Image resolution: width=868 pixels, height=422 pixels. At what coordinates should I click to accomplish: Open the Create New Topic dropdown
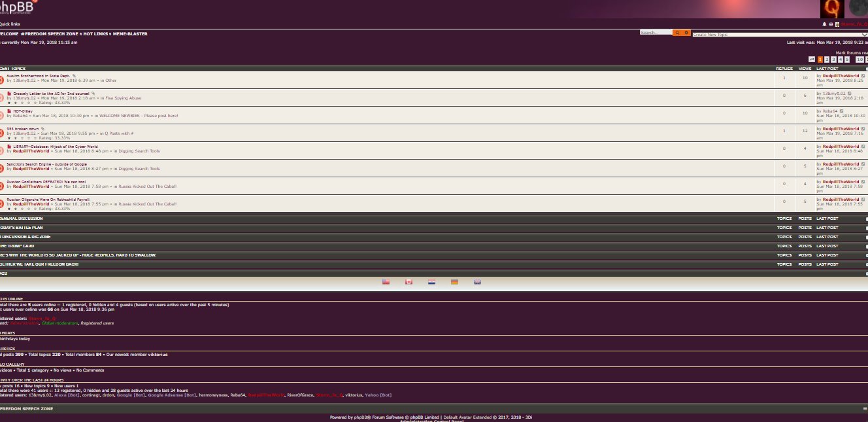click(779, 34)
